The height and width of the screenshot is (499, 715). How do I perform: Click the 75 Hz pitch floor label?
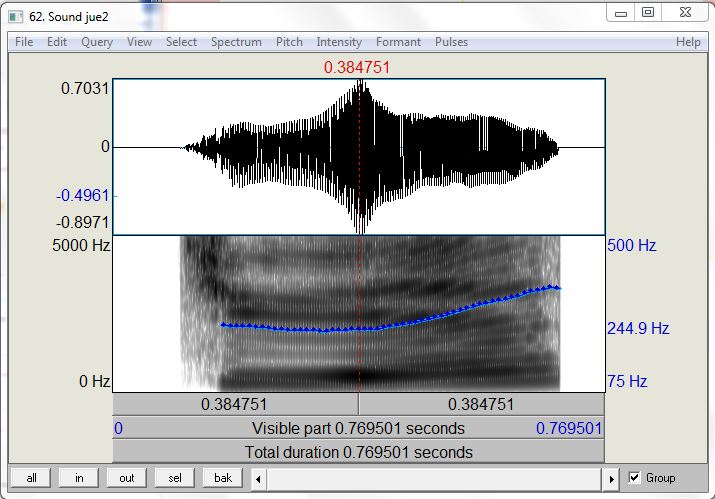point(627,381)
